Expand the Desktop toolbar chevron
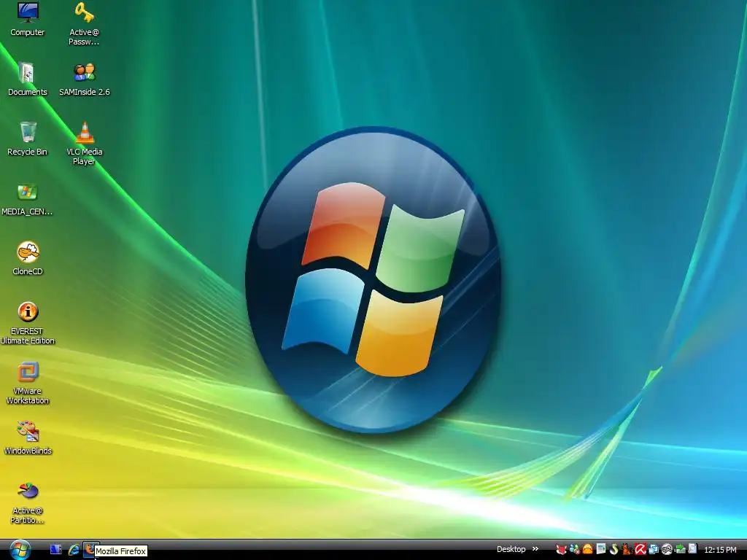 point(535,548)
